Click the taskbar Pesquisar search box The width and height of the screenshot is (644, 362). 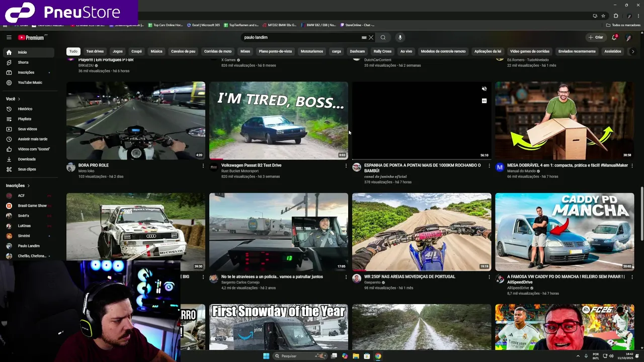(300, 356)
